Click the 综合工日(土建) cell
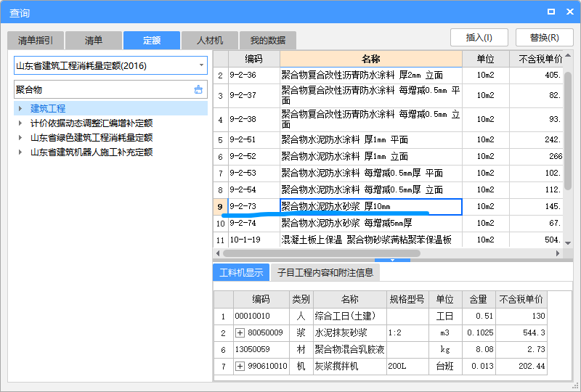581x392 pixels. pyautogui.click(x=350, y=316)
